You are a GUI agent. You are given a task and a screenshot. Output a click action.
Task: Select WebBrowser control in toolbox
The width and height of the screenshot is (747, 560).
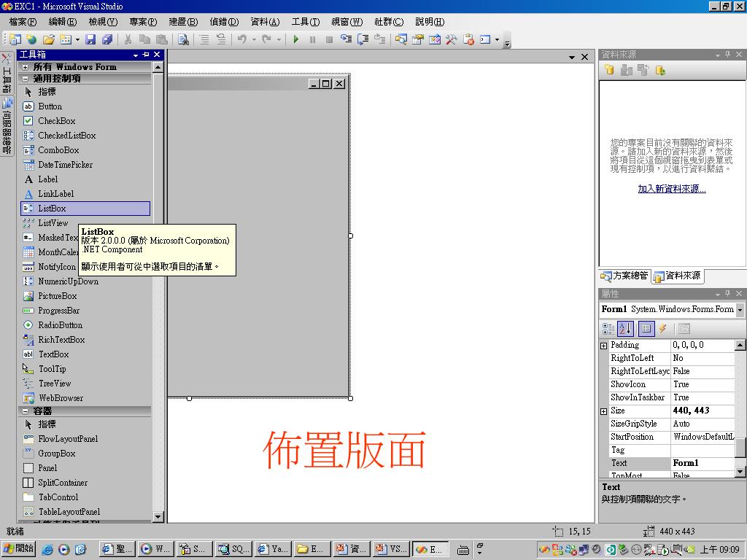(86, 398)
